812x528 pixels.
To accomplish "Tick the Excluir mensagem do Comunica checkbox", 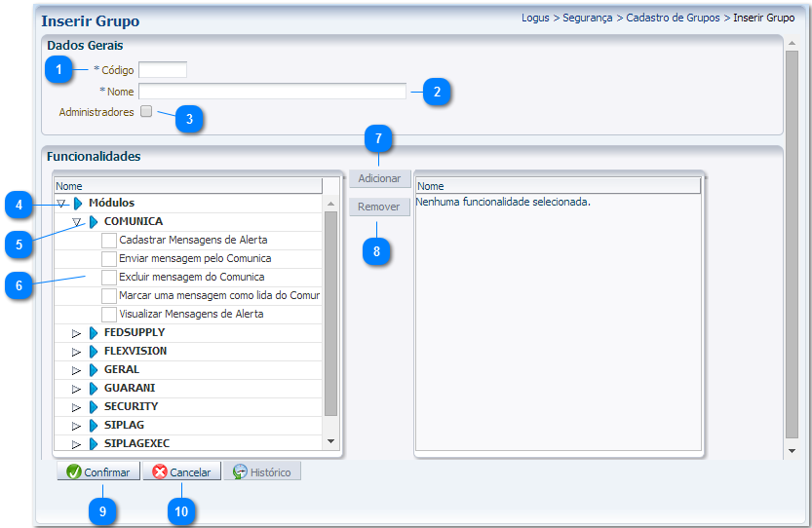I will click(109, 278).
